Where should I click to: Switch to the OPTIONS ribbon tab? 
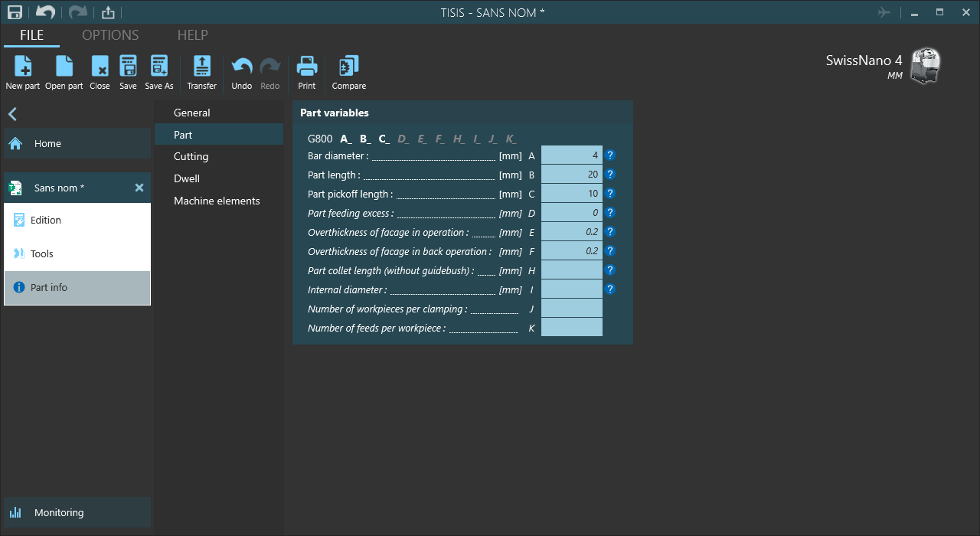(x=110, y=35)
